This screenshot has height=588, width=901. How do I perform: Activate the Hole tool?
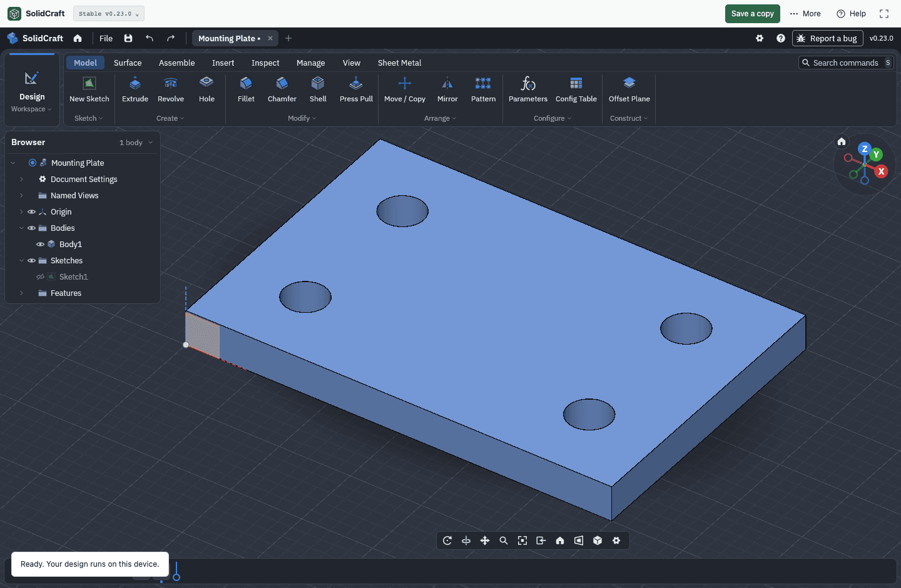click(x=206, y=89)
